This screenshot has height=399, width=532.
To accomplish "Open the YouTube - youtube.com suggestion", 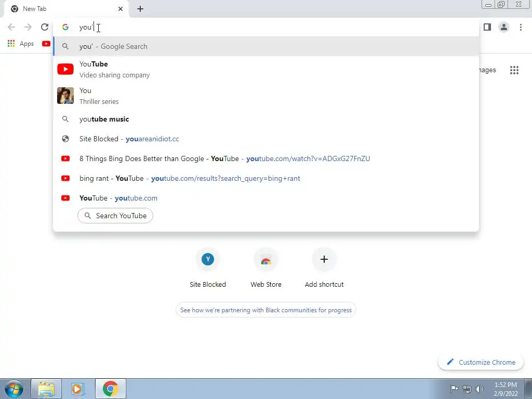I will click(266, 198).
